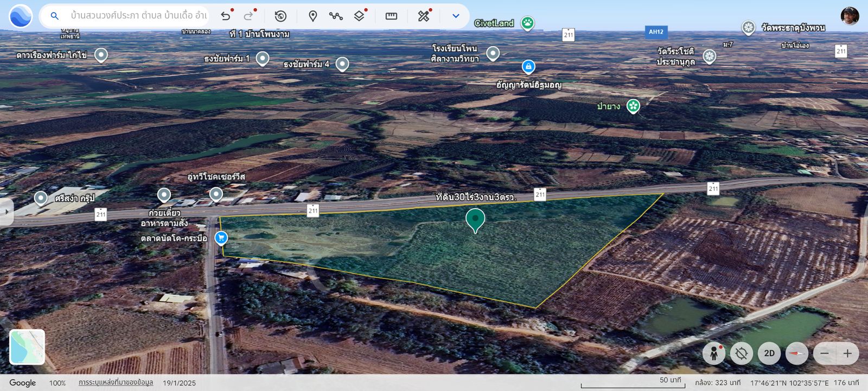This screenshot has width=868, height=391.
Task: Click the compass to reset north
Action: tap(797, 354)
